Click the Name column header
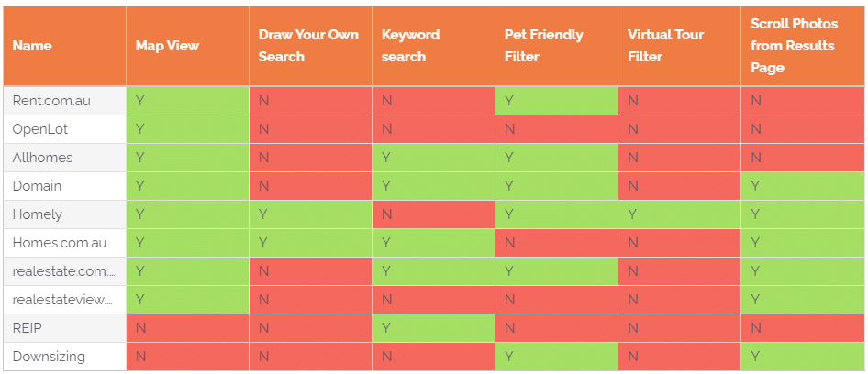 [65, 46]
